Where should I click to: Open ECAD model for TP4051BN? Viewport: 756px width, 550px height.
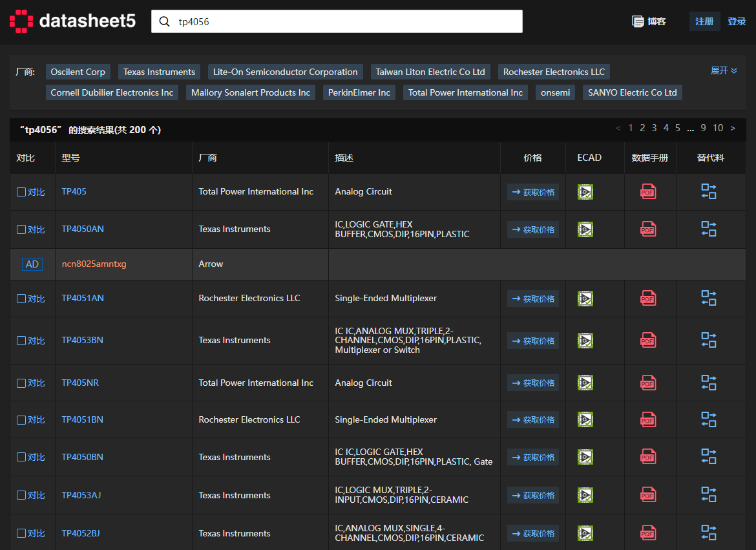tap(585, 419)
